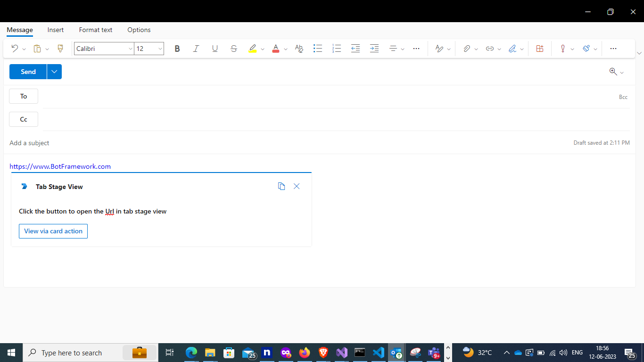This screenshot has width=644, height=362.
Task: Toggle bold formatting
Action: point(177,49)
